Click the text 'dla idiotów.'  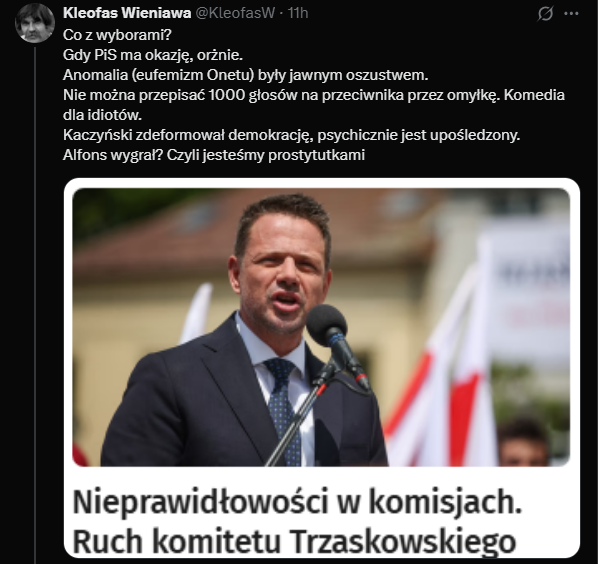[x=102, y=115]
